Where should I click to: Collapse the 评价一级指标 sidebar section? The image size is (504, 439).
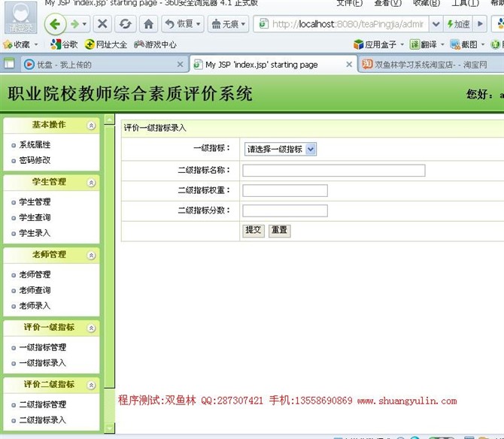coord(91,328)
